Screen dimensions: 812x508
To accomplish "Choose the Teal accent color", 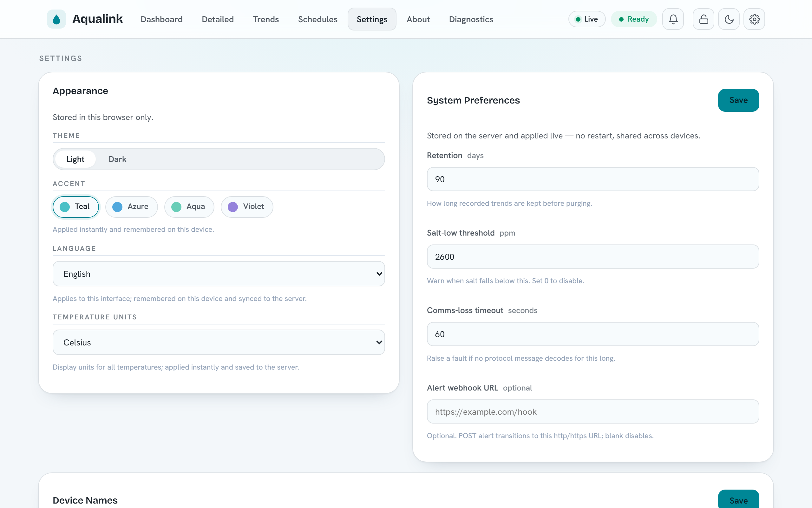I will tap(76, 207).
